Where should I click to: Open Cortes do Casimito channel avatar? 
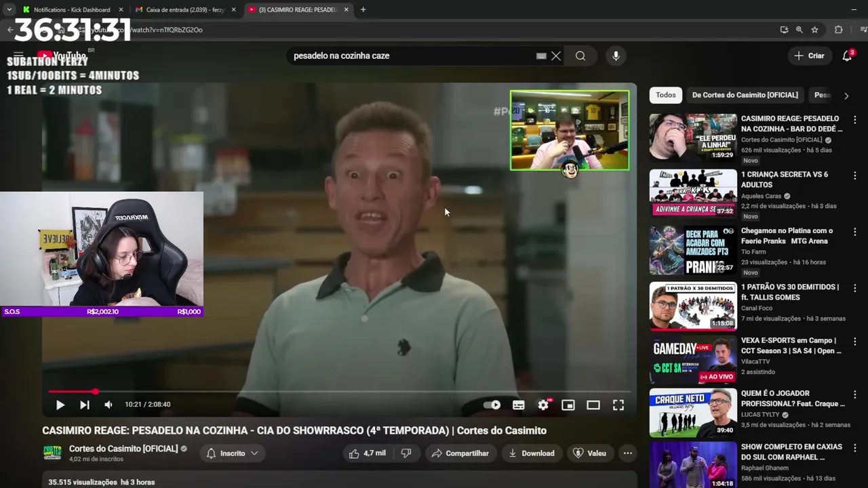click(x=52, y=453)
